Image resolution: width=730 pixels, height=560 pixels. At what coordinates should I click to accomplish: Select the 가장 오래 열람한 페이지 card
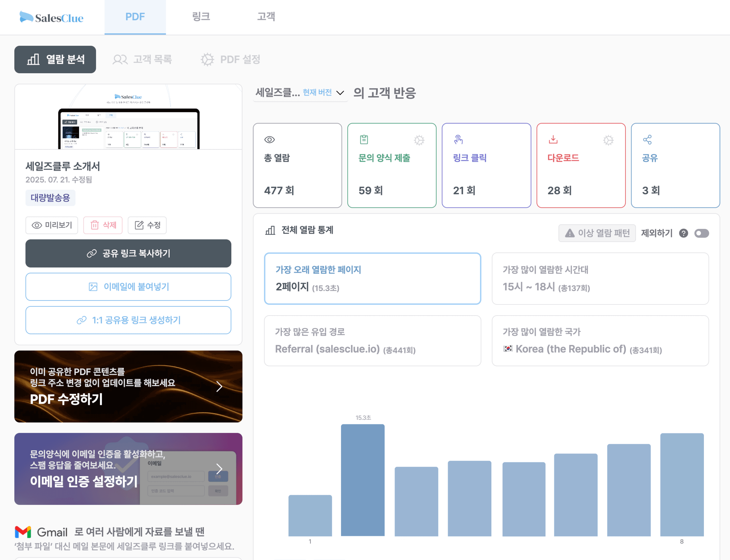(372, 278)
